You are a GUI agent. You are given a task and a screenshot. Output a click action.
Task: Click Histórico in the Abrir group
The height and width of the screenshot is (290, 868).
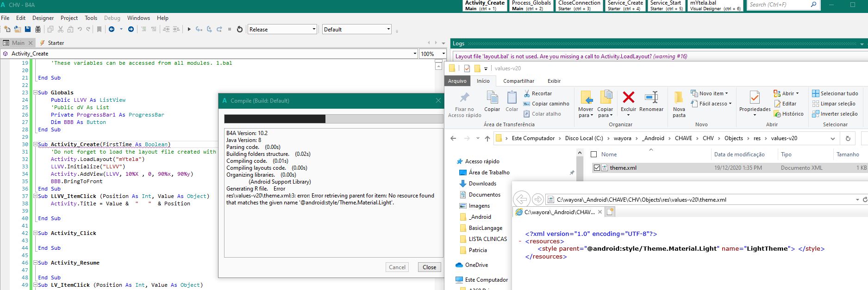click(x=788, y=114)
